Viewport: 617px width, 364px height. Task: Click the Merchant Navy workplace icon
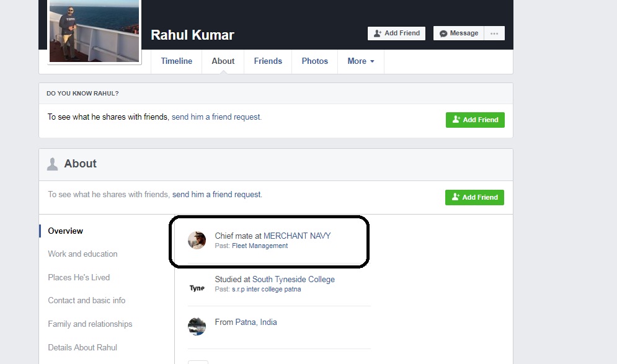(x=197, y=241)
